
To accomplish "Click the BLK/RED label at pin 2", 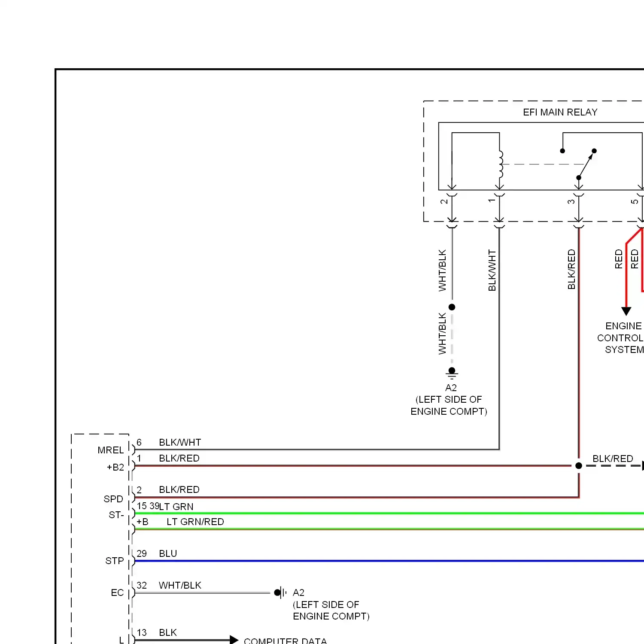I will [179, 489].
